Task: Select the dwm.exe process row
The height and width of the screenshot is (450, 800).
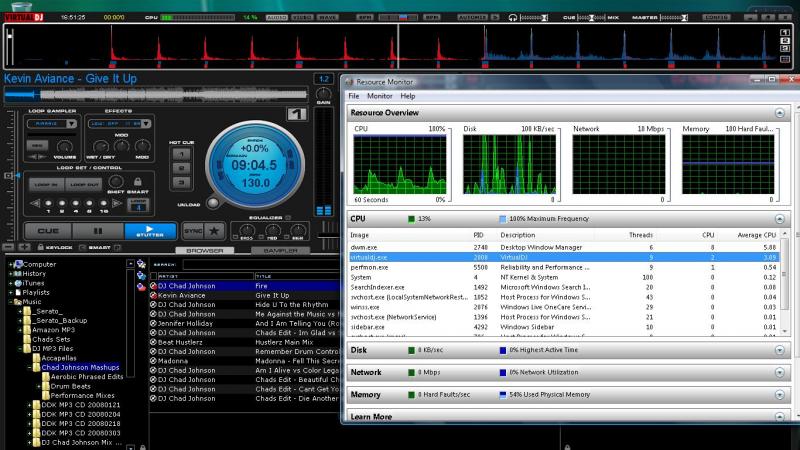Action: pyautogui.click(x=563, y=247)
